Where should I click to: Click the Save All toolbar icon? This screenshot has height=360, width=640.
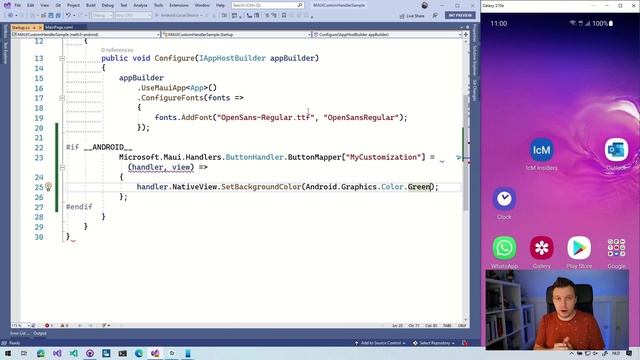(58, 16)
